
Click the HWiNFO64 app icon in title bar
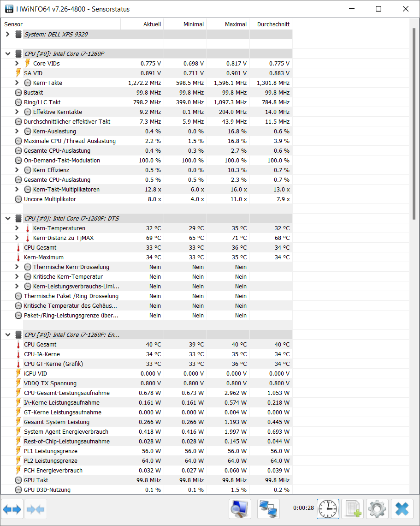click(x=9, y=9)
